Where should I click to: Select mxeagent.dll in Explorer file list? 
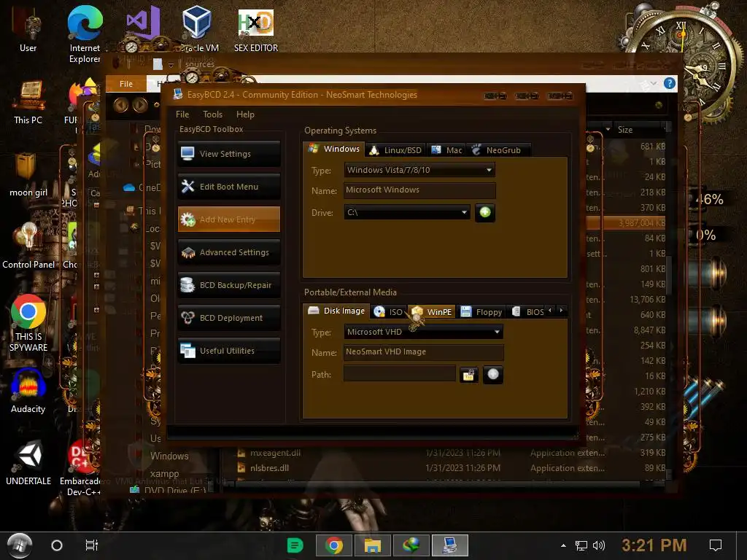pos(275,453)
